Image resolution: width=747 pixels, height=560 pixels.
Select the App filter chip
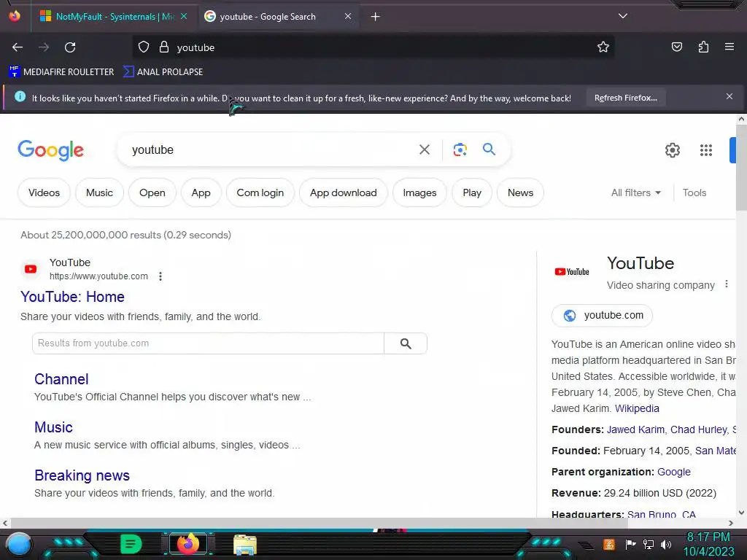pyautogui.click(x=201, y=192)
